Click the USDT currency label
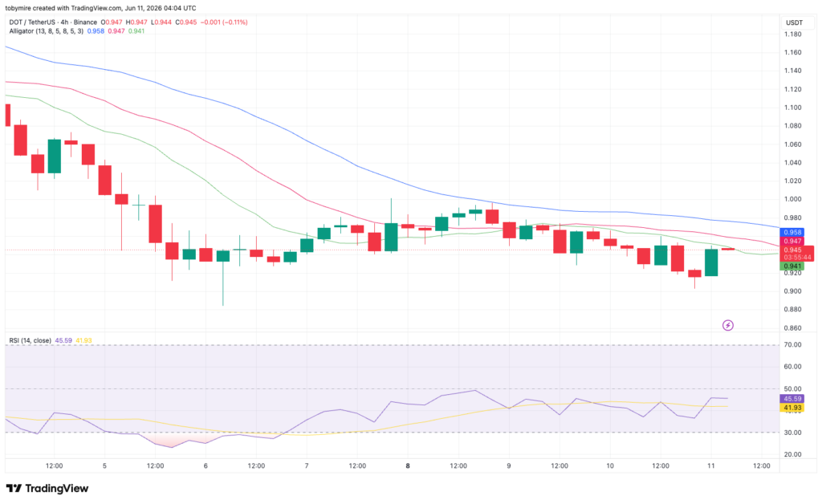 [794, 22]
